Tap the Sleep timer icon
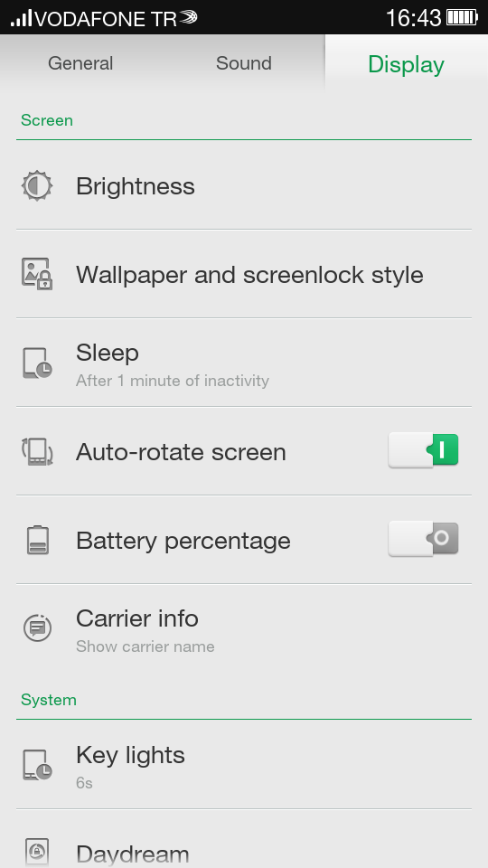 (37, 363)
